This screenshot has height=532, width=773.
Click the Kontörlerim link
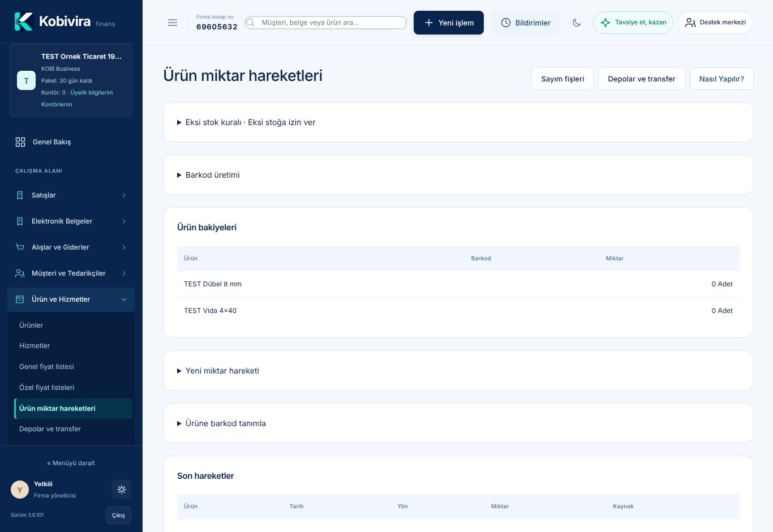(x=57, y=104)
